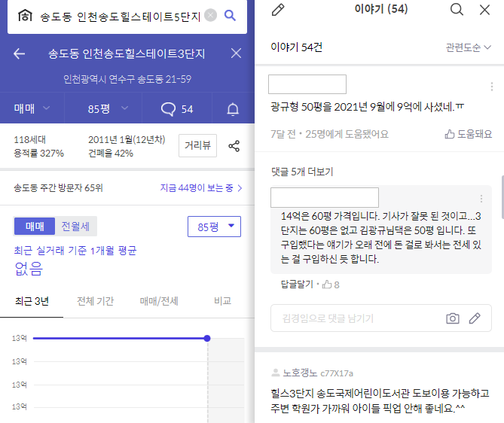Viewport: 504px width, 423px height.
Task: Go back with the left arrow icon
Action: [x=20, y=53]
